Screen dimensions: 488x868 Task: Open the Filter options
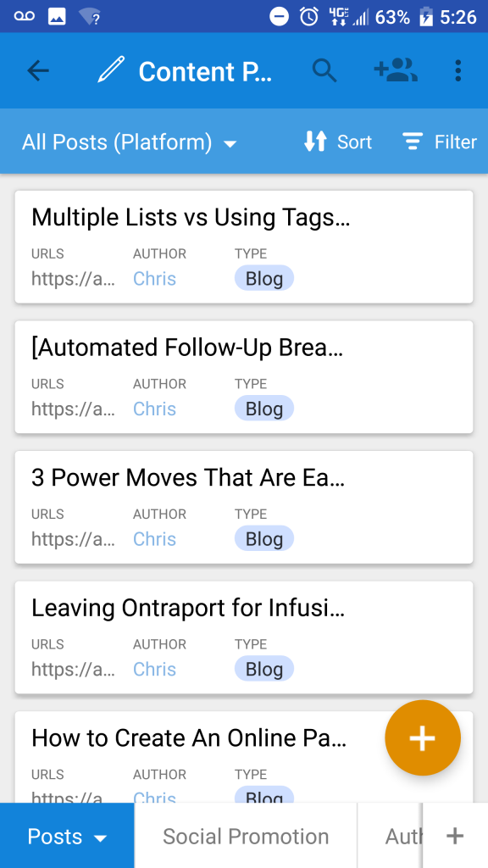point(440,142)
